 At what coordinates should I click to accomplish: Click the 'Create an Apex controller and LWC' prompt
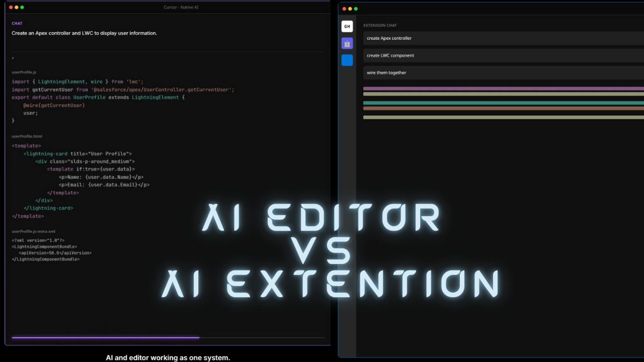pos(84,33)
